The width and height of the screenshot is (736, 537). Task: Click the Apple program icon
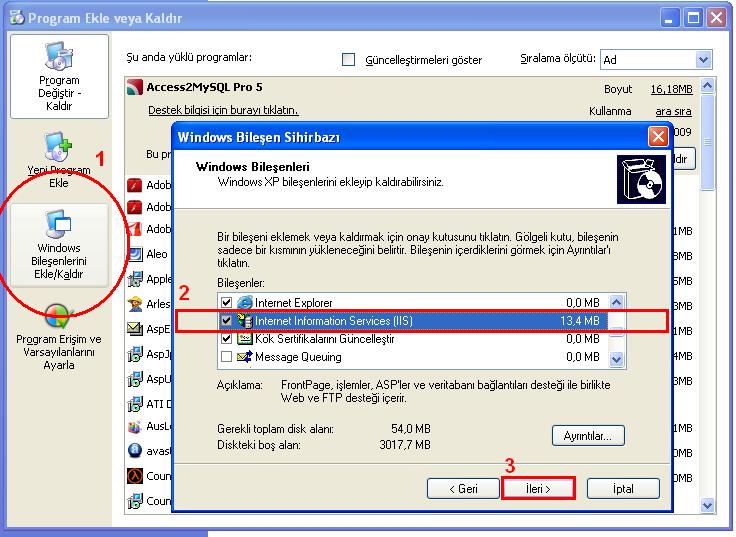pyautogui.click(x=135, y=279)
